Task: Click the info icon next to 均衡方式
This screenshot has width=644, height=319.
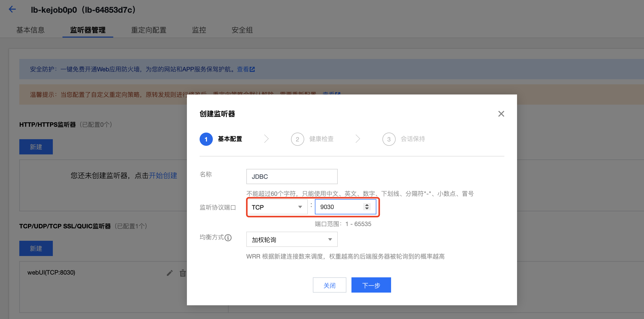Action: tap(228, 238)
